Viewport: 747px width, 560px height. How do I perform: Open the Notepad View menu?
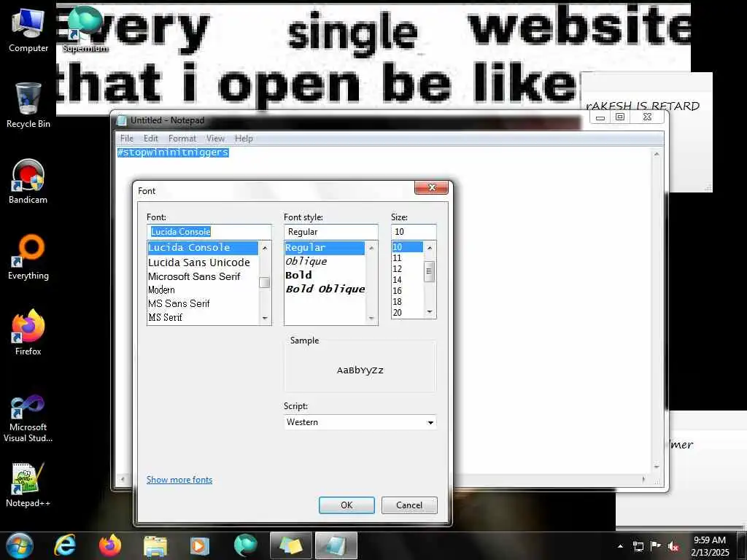point(215,138)
